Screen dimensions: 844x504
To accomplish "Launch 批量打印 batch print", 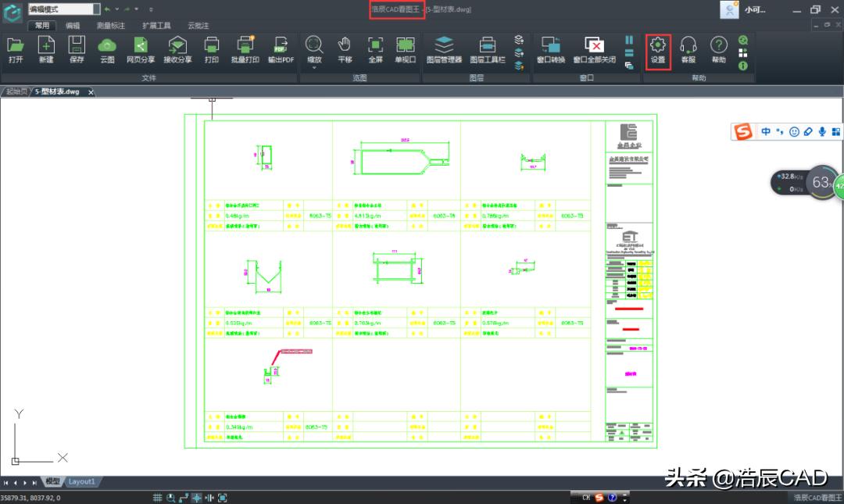I will point(245,50).
